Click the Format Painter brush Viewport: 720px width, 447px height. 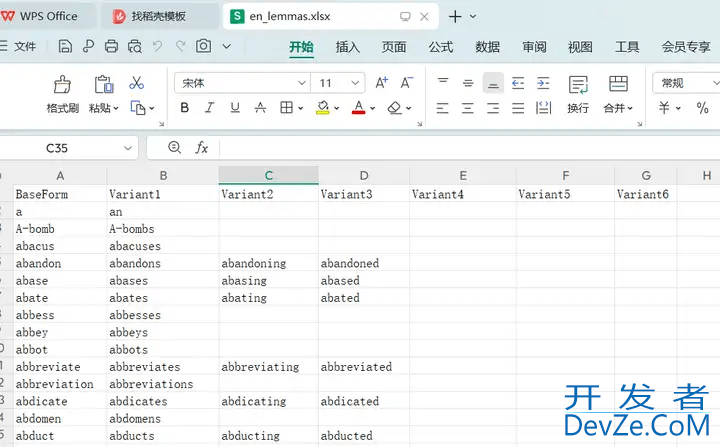62,85
